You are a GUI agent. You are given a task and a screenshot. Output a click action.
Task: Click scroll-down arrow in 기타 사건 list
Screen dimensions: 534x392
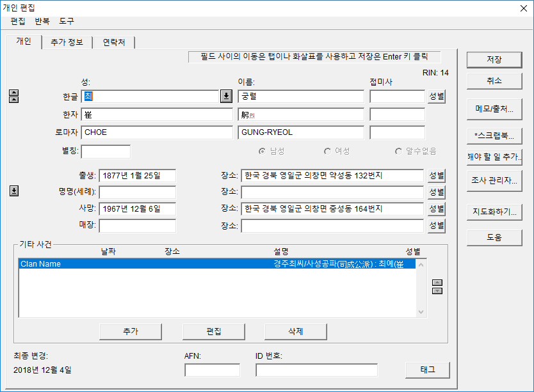tap(421, 311)
